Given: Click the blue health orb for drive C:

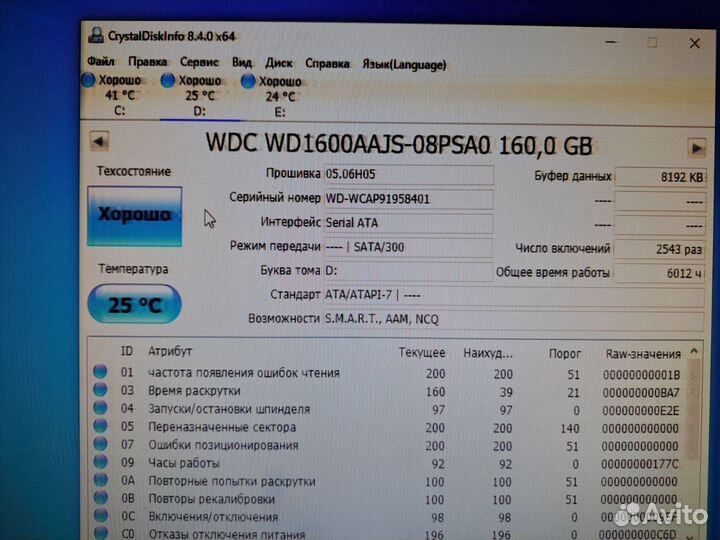Looking at the screenshot, I should pos(88,80).
